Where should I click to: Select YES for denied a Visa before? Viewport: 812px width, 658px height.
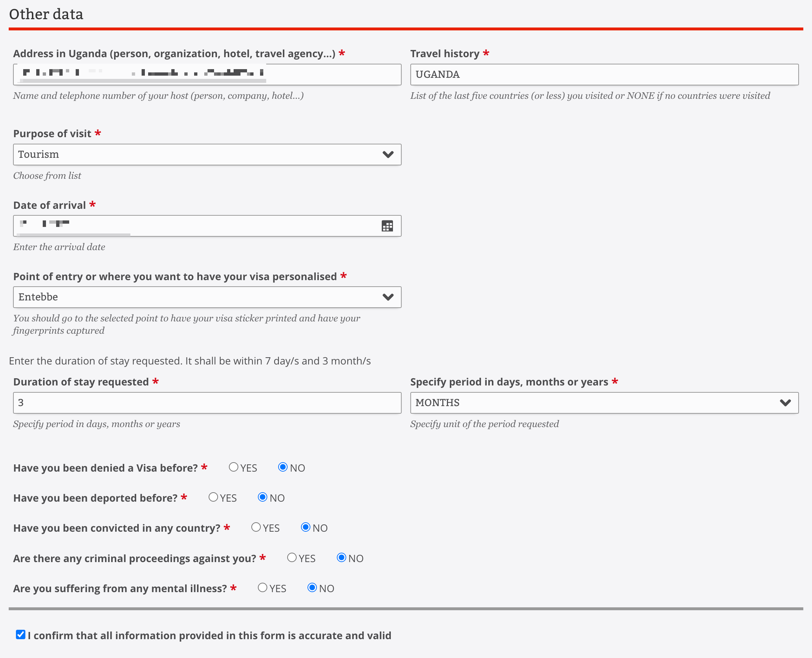click(x=234, y=467)
